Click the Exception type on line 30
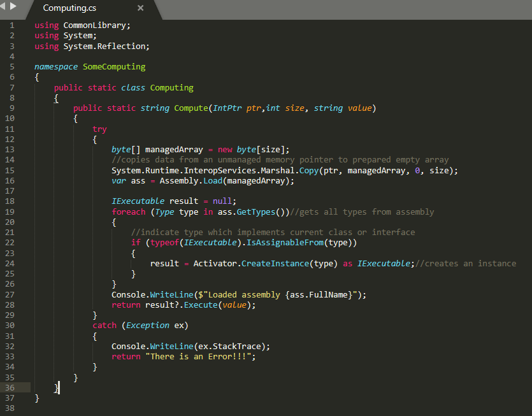The height and width of the screenshot is (416, 532). [148, 326]
